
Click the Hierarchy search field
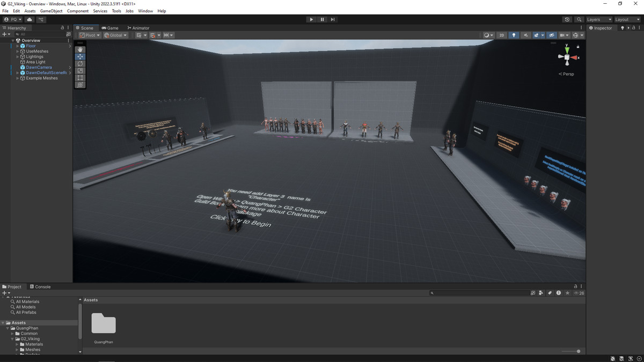coord(40,34)
